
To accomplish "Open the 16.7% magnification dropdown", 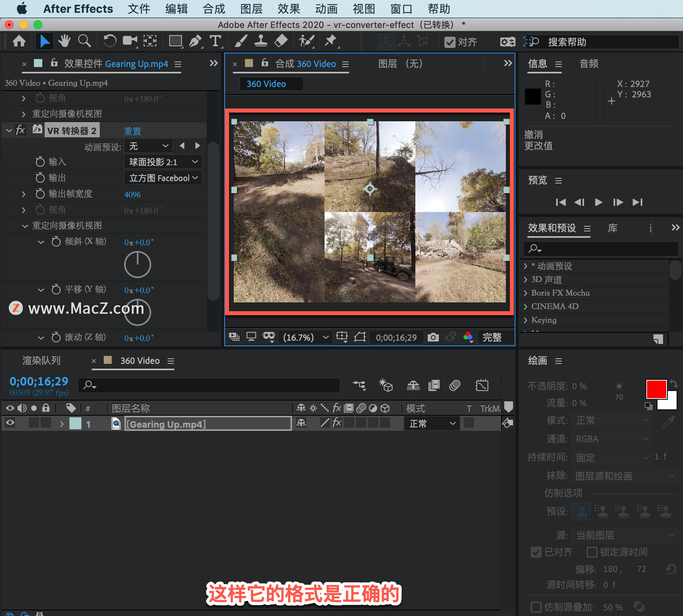I will tap(306, 338).
